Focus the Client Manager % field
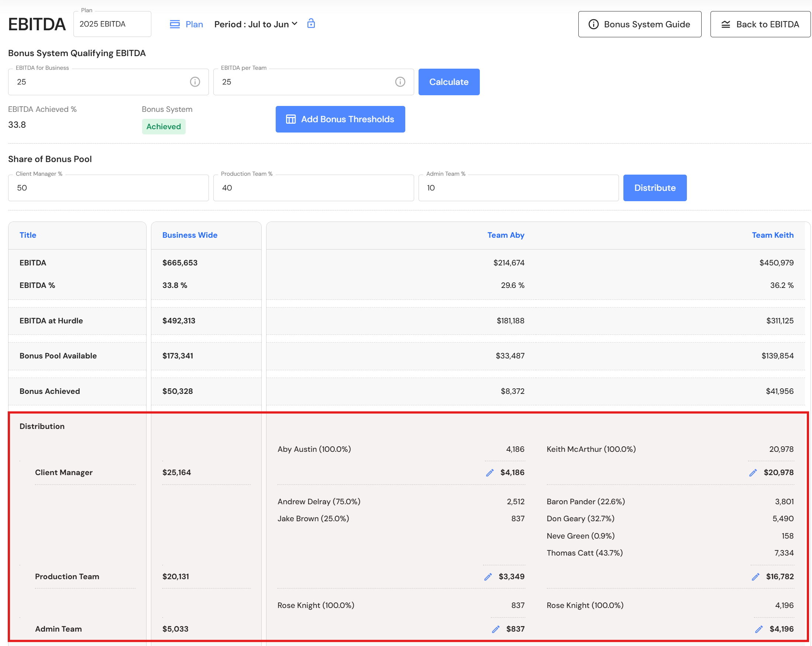Image resolution: width=812 pixels, height=646 pixels. pos(109,188)
